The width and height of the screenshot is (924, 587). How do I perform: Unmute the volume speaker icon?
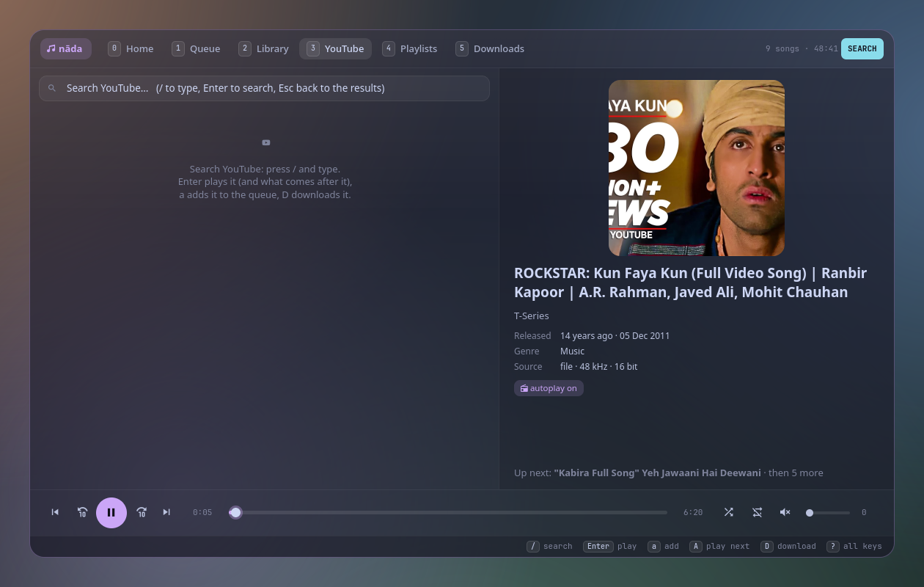point(785,512)
